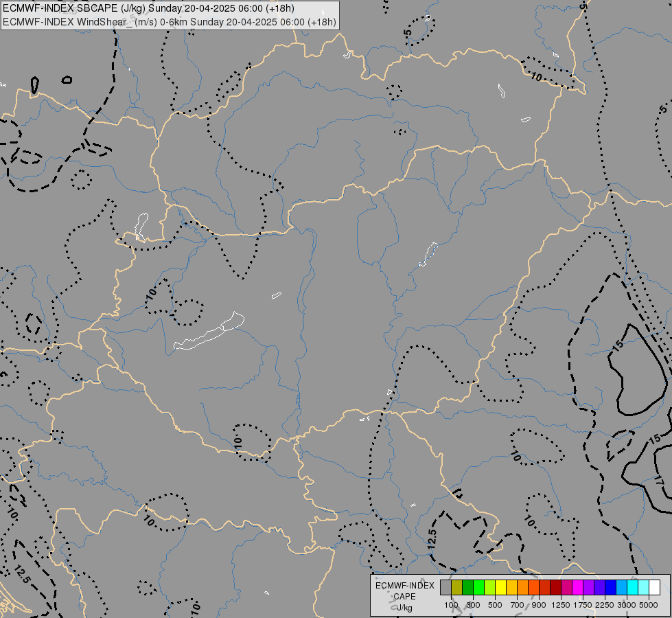
Task: Click the legend value 5000
Action: 649,605
